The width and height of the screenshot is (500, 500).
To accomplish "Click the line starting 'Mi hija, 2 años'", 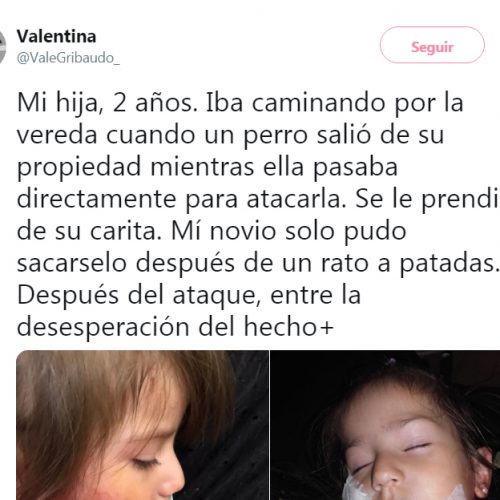I will (240, 104).
